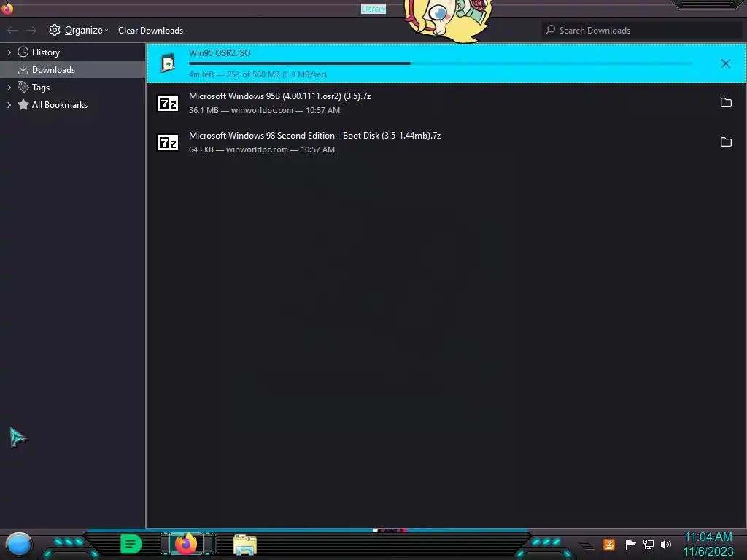Screen dimensions: 747x560
Task: Cancel the Win95 OSR2.ISO download
Action: [725, 63]
